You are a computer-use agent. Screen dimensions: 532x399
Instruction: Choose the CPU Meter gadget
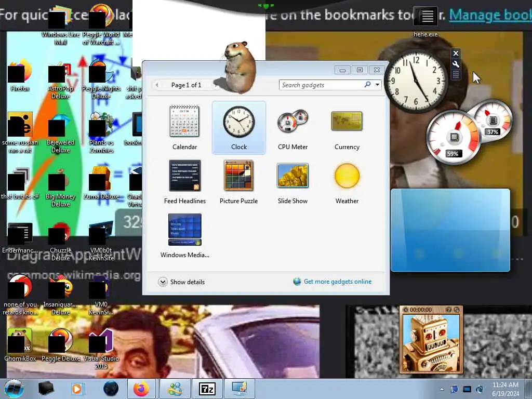tap(293, 128)
